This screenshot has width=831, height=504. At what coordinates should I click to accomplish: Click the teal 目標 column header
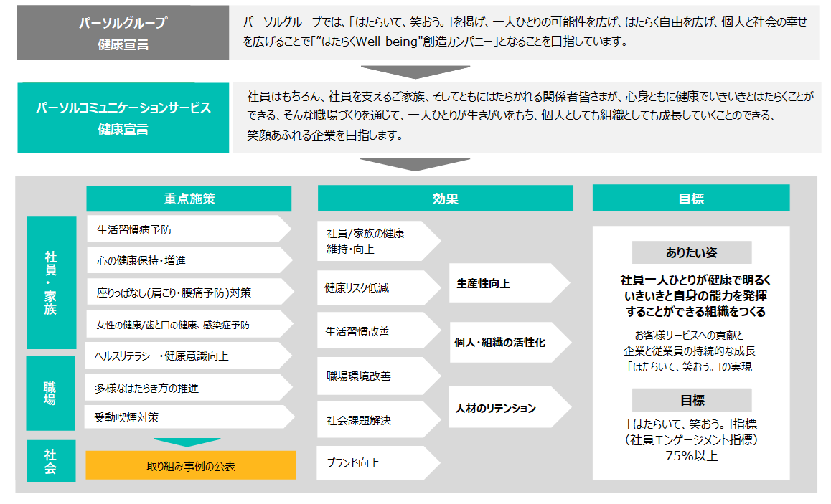coord(690,199)
